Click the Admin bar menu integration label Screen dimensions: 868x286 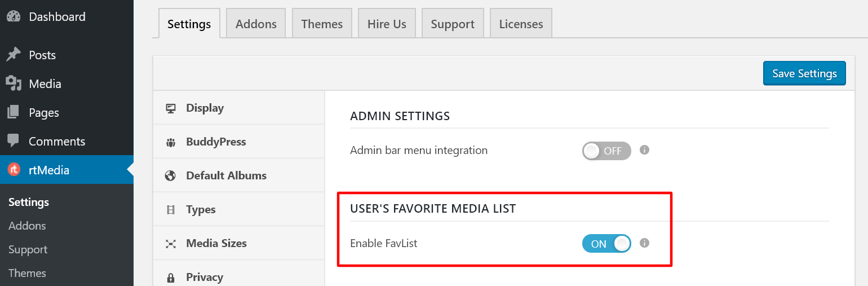tap(419, 151)
